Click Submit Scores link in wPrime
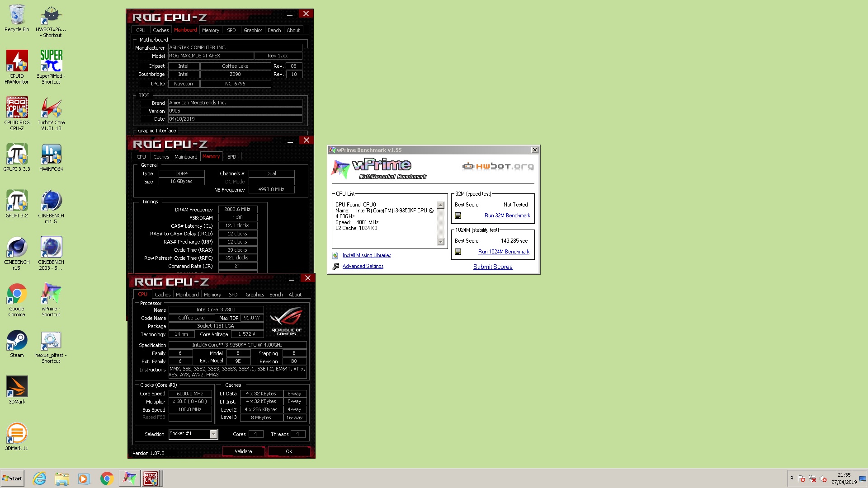Viewport: 868px width, 488px height. (493, 267)
